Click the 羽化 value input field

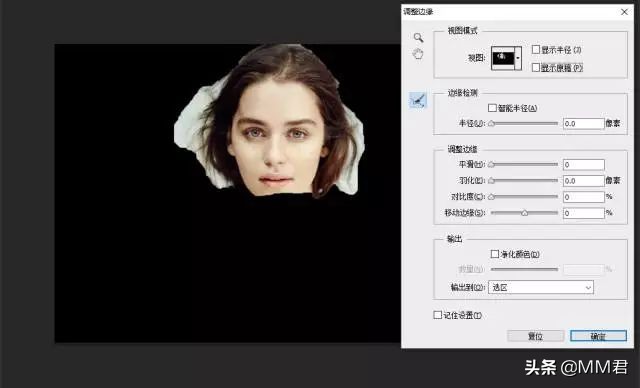click(583, 181)
